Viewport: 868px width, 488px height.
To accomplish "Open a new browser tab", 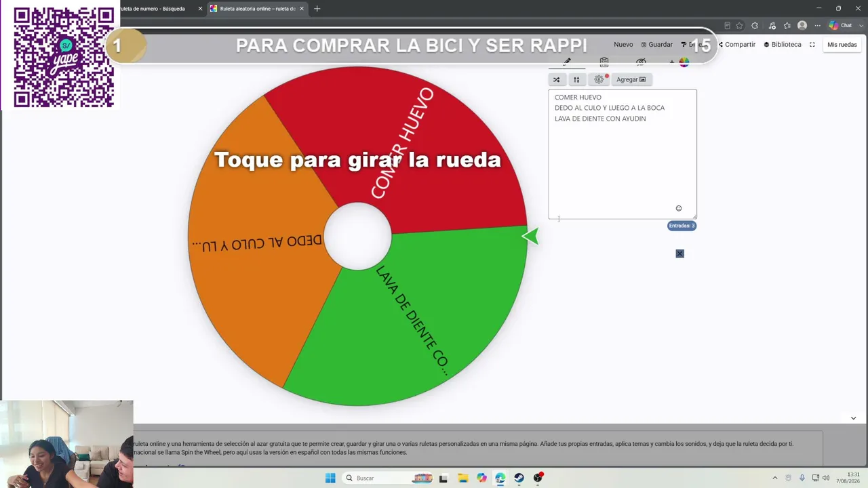I will (x=317, y=9).
